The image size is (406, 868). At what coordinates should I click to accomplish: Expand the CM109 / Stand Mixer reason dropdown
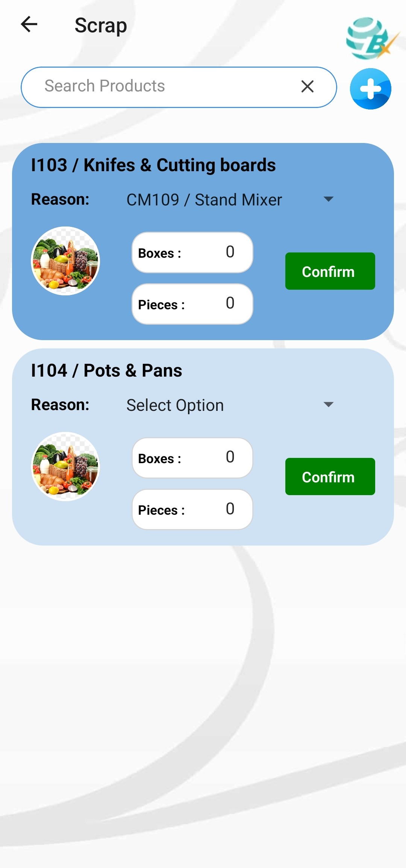tap(230, 199)
